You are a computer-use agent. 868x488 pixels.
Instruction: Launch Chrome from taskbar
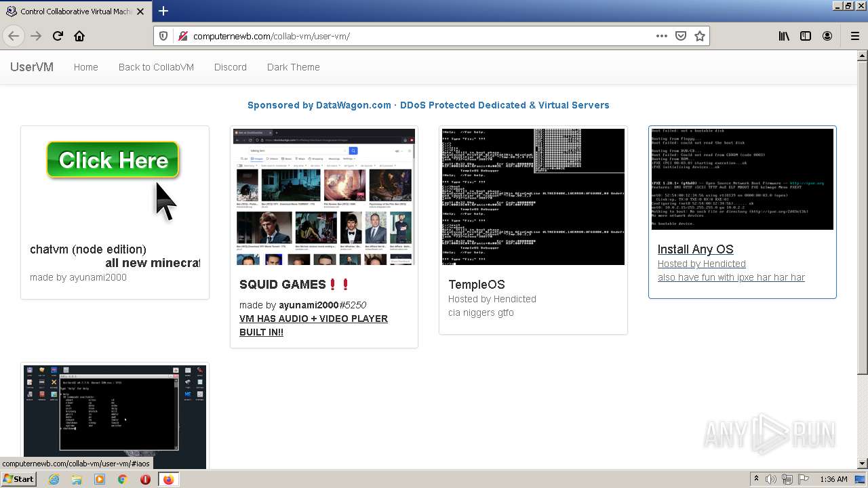pos(122,479)
